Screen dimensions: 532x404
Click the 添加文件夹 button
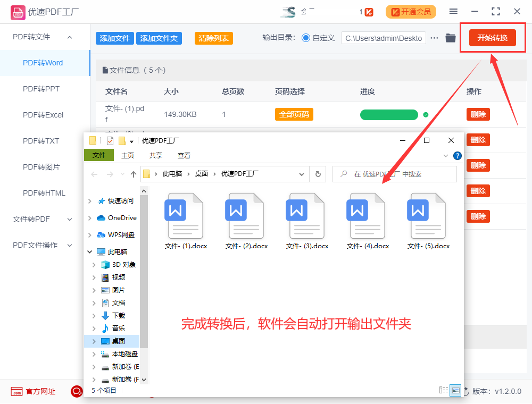pos(159,38)
